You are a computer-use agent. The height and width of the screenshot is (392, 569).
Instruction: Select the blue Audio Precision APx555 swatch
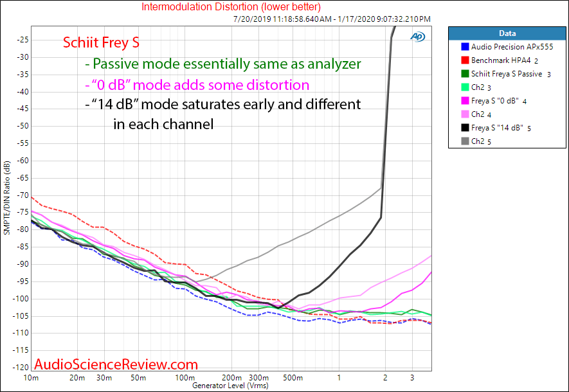pos(465,47)
